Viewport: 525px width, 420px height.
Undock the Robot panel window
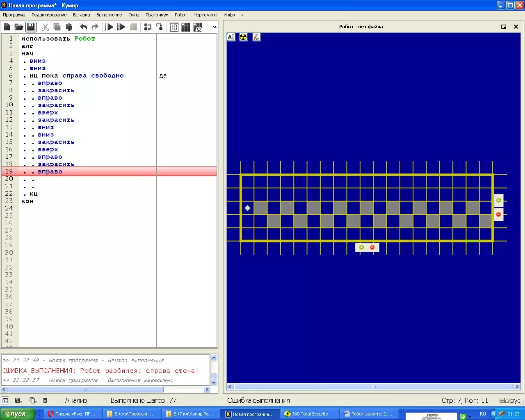pyautogui.click(x=504, y=27)
